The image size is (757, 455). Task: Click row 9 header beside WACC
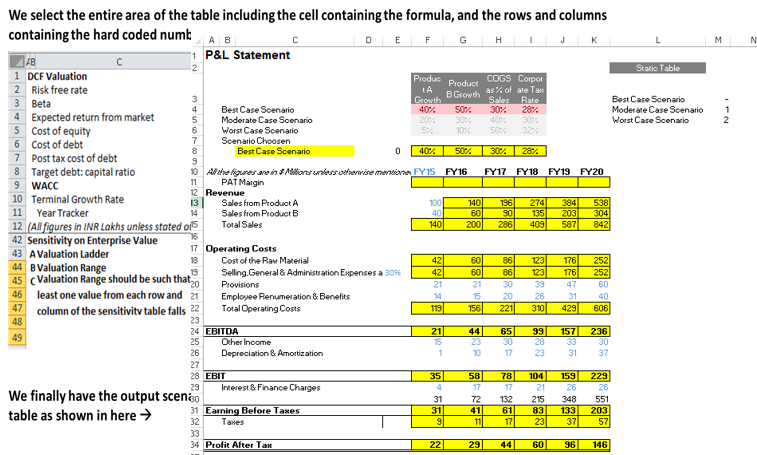(17, 185)
